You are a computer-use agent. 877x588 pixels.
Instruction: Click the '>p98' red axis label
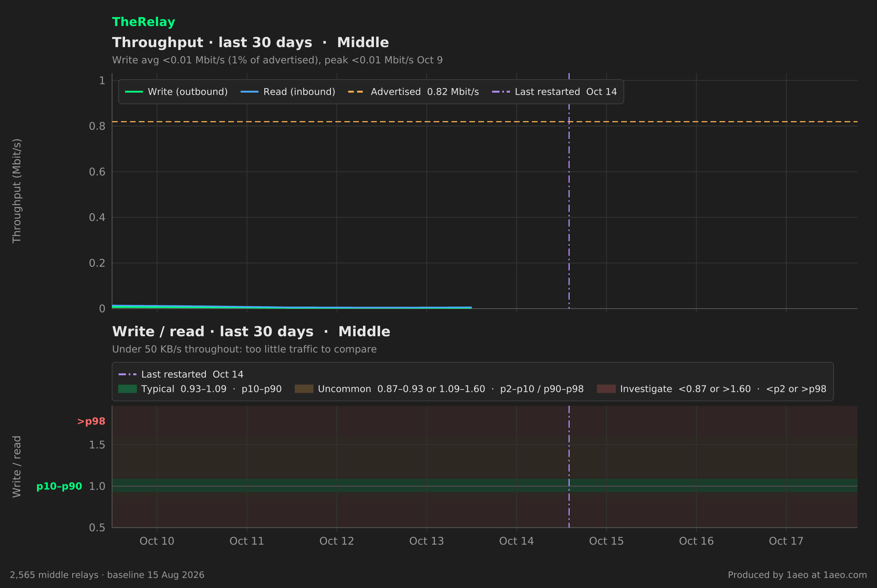coord(91,422)
